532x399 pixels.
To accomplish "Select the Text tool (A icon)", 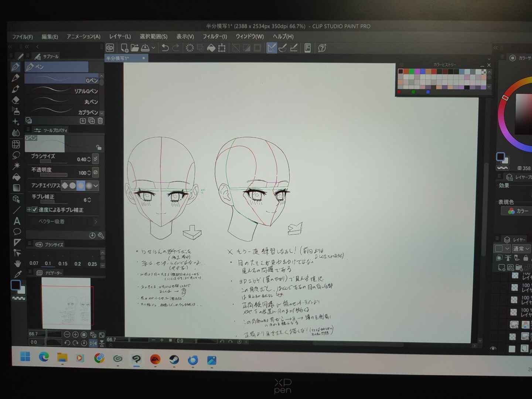I will pos(17,221).
